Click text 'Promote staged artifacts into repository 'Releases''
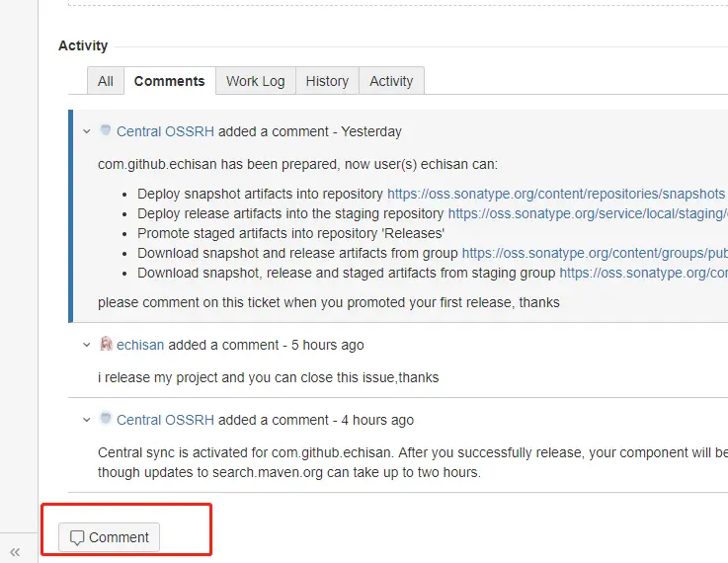Viewport: 728px width, 563px height. [x=290, y=233]
